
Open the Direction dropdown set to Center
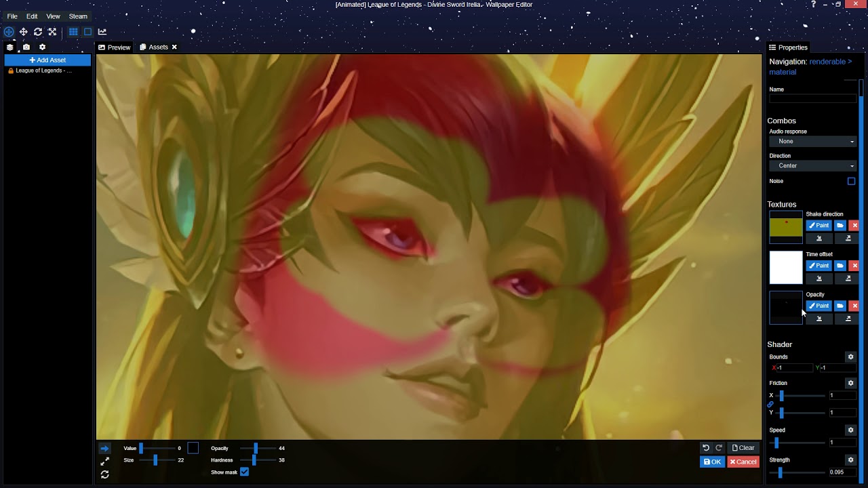tap(813, 166)
